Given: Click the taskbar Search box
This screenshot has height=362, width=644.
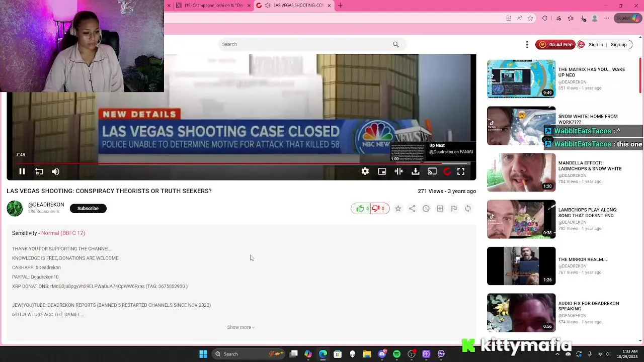Looking at the screenshot, I should pyautogui.click(x=250, y=354).
